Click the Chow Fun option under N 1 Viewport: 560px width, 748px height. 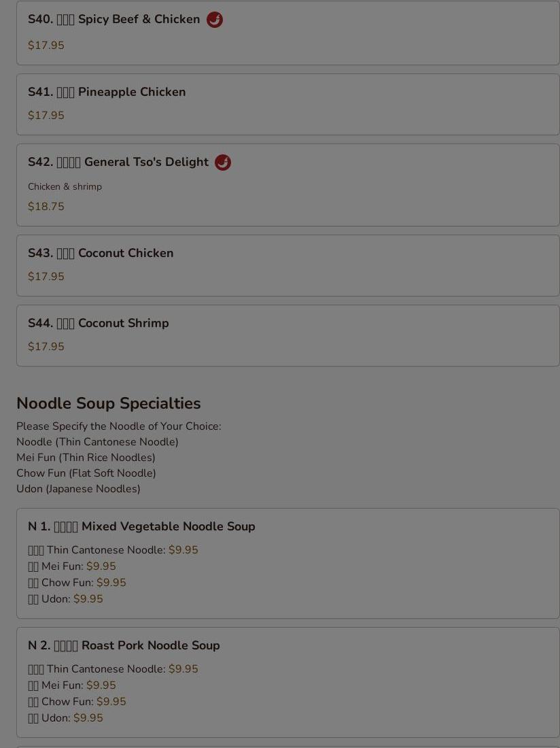[x=77, y=583]
